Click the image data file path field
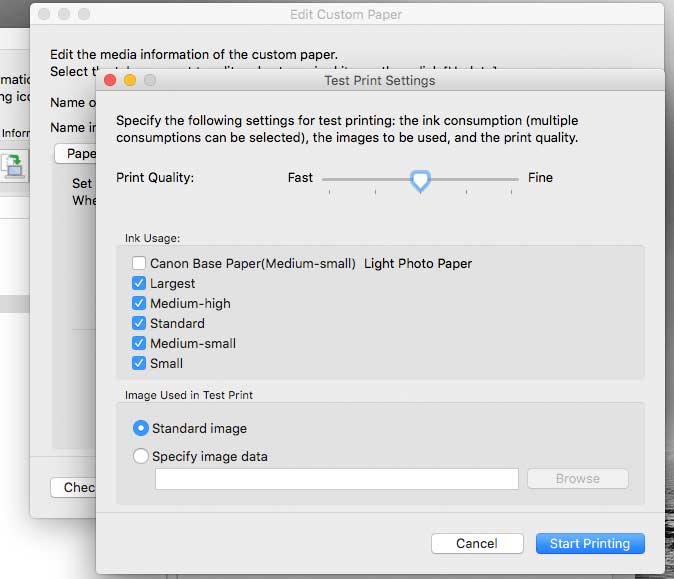 (337, 479)
